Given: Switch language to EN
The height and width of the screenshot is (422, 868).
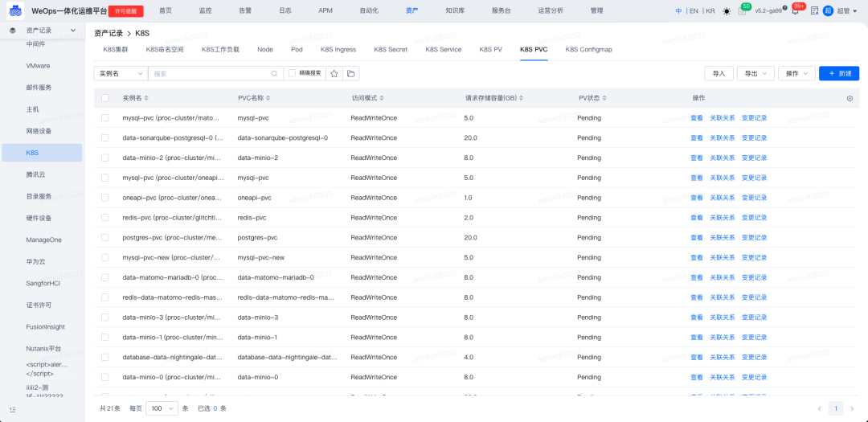Looking at the screenshot, I should coord(694,11).
